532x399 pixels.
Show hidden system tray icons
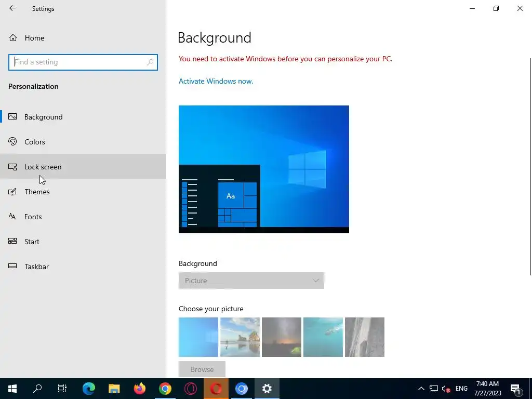(421, 389)
